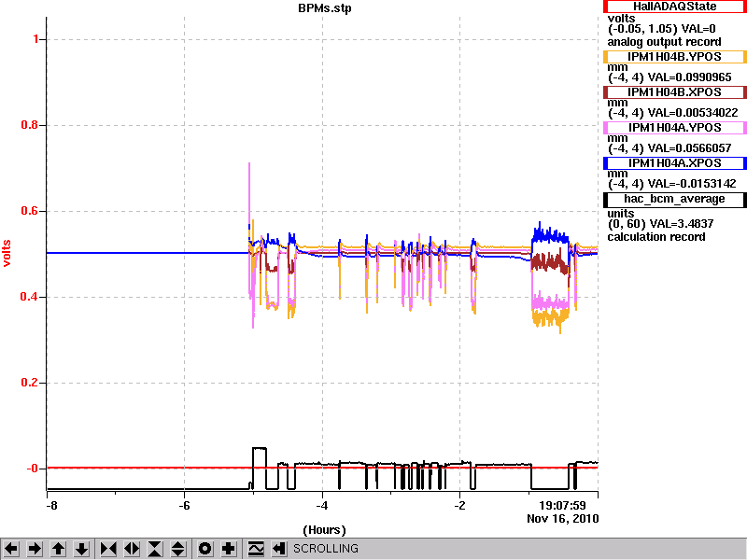Click the -4 hours tick label
The height and width of the screenshot is (560, 747).
point(322,506)
